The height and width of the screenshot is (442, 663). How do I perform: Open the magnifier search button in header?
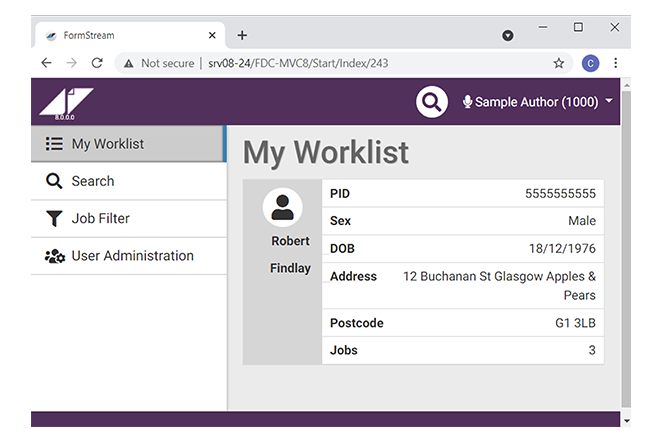(431, 102)
